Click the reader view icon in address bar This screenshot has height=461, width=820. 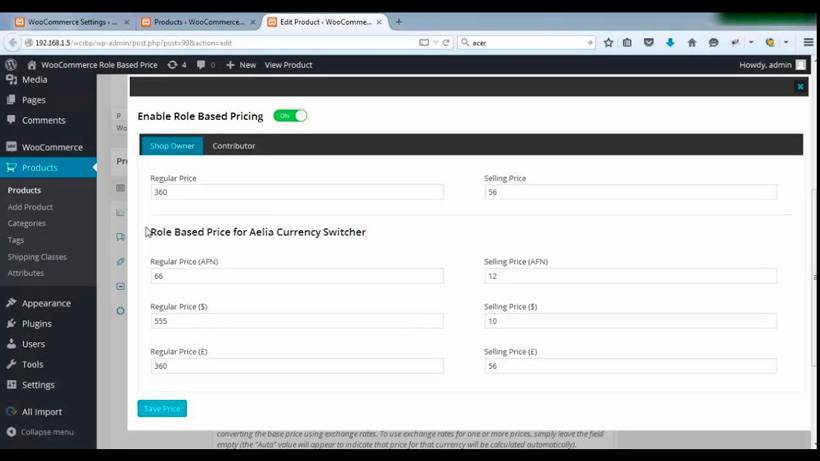click(x=424, y=43)
